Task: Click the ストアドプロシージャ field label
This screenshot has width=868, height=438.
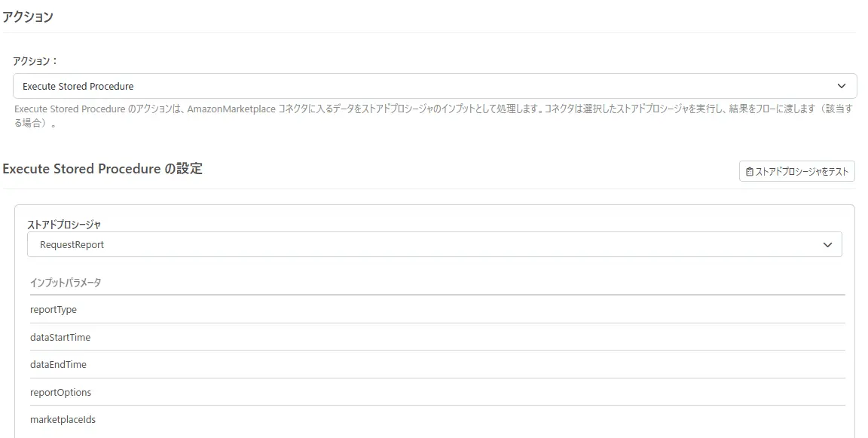Action: [64, 224]
